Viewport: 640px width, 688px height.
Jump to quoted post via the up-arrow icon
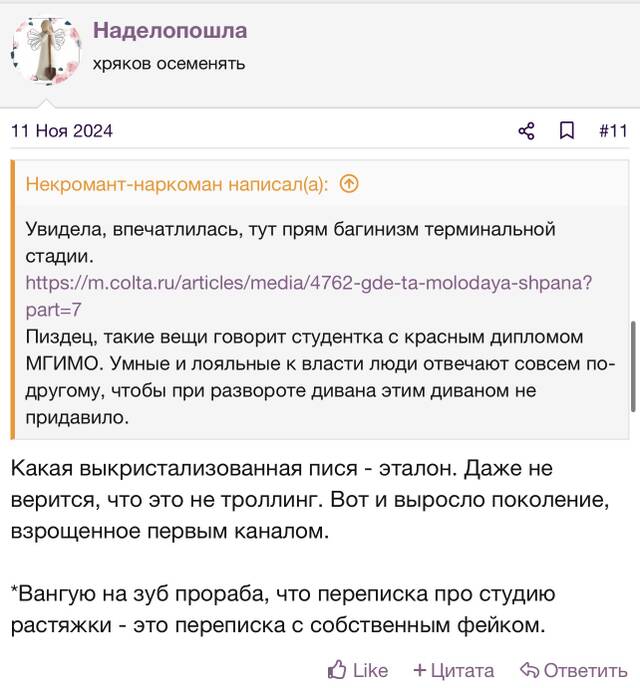349,184
